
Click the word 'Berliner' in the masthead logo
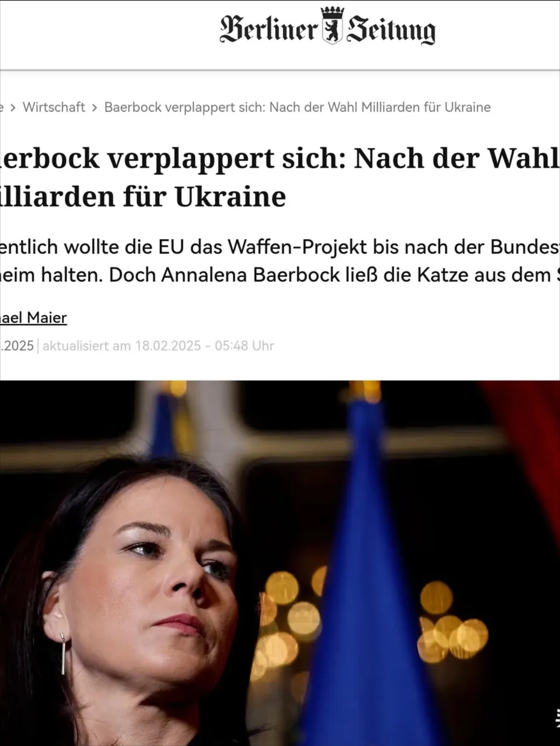pyautogui.click(x=269, y=30)
